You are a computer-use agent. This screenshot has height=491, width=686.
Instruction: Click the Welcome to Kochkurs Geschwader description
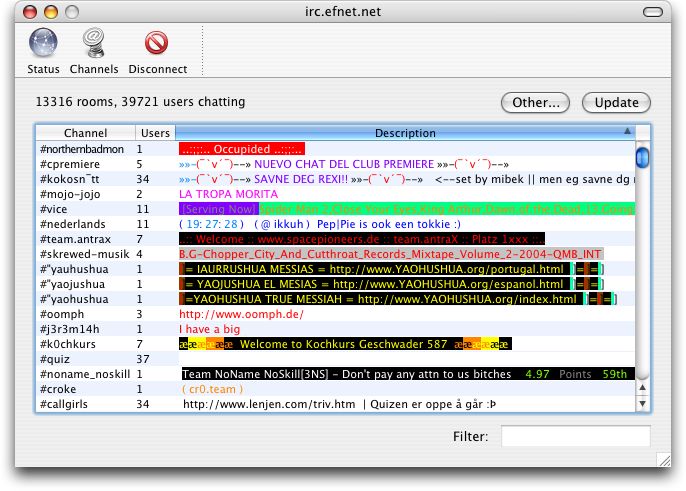tap(345, 344)
